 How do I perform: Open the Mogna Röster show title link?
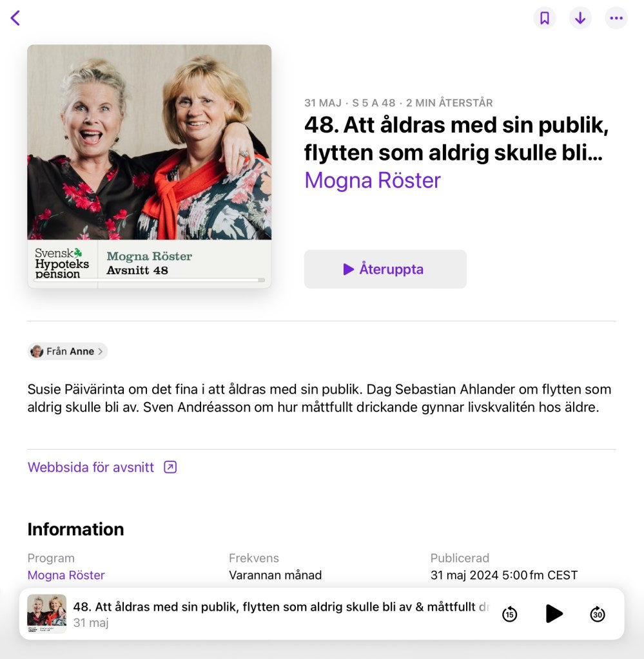tap(372, 180)
